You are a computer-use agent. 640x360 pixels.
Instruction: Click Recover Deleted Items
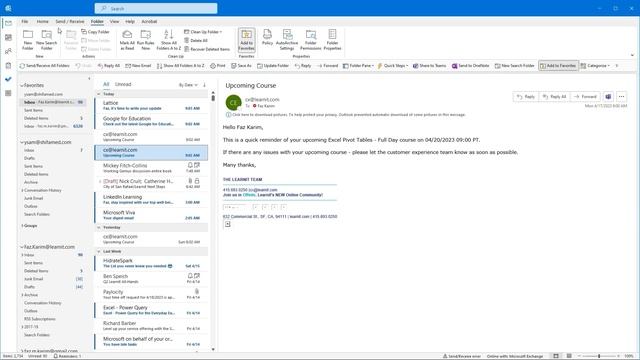(207, 49)
